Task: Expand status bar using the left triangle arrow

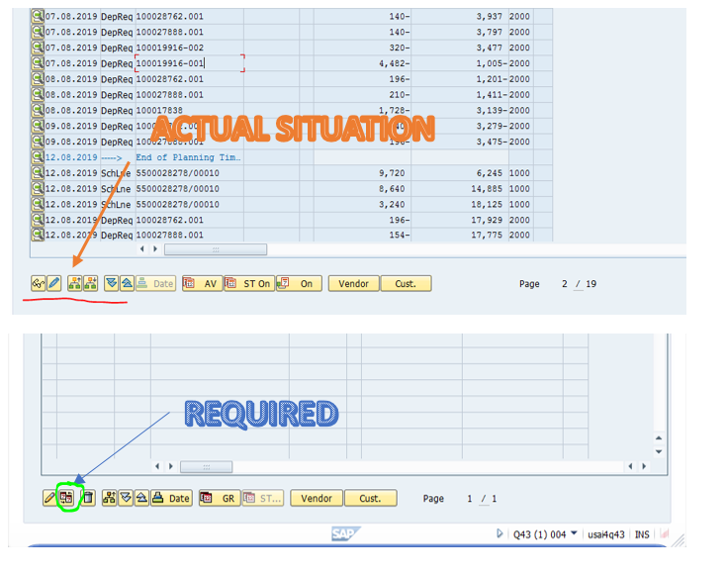Action: click(500, 534)
